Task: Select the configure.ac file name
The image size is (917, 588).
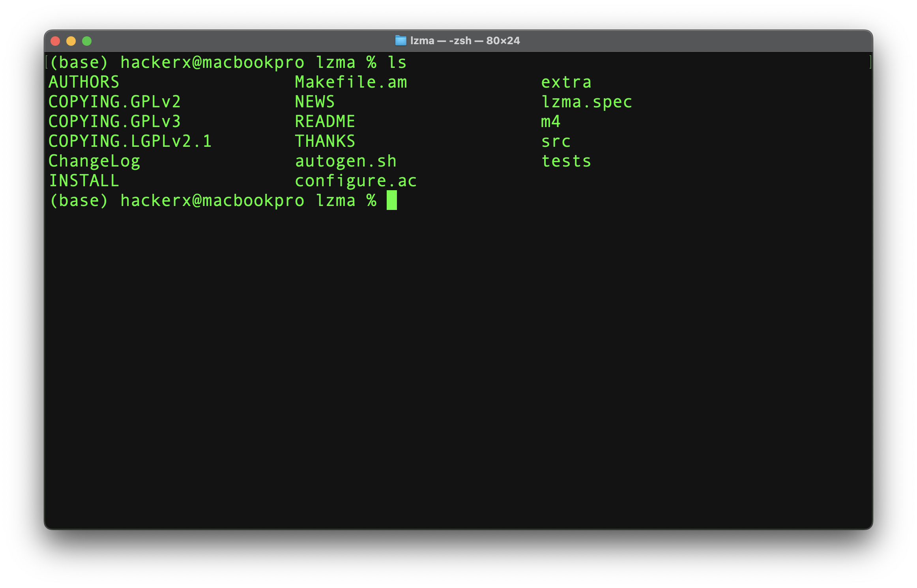Action: (x=356, y=182)
